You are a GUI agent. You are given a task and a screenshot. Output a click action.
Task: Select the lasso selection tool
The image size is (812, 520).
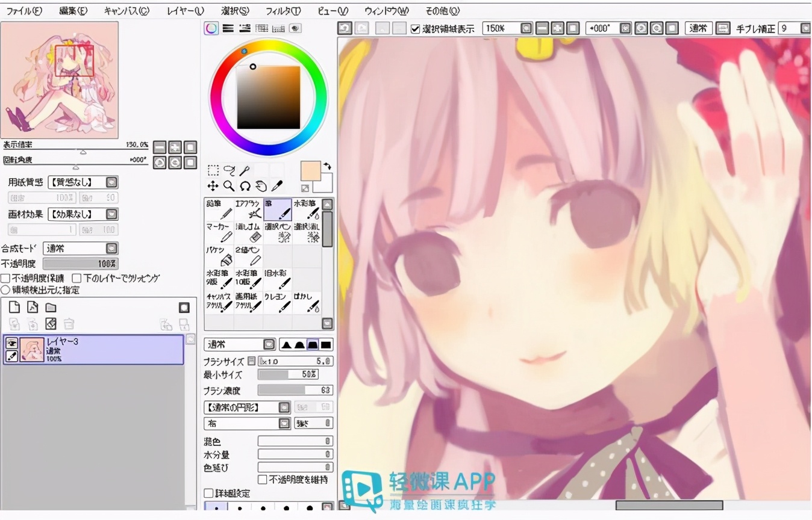point(229,171)
